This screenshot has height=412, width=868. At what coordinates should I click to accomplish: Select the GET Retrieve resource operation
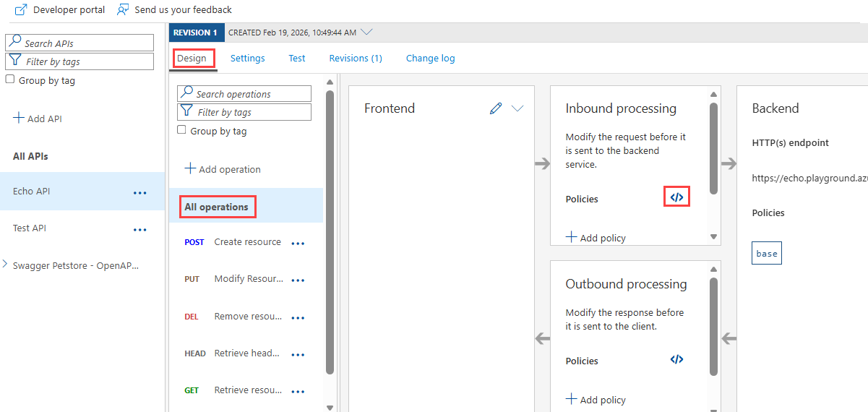[247, 390]
